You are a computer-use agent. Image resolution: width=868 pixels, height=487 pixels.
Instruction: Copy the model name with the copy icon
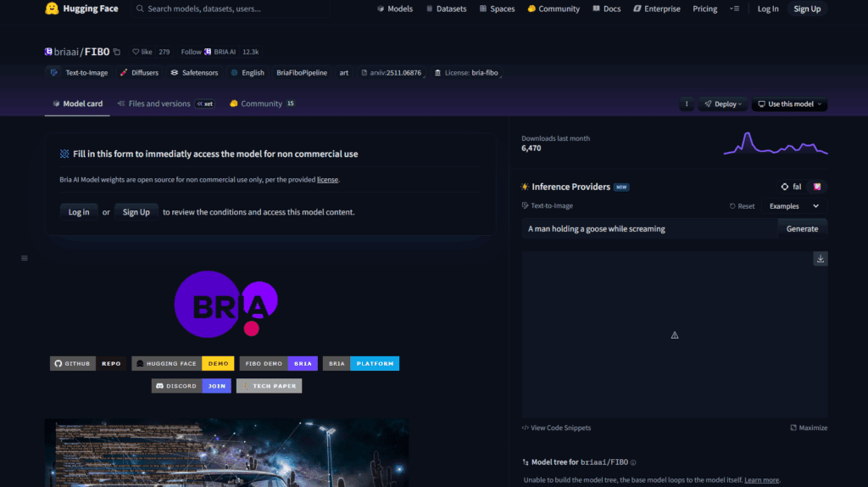(x=117, y=52)
